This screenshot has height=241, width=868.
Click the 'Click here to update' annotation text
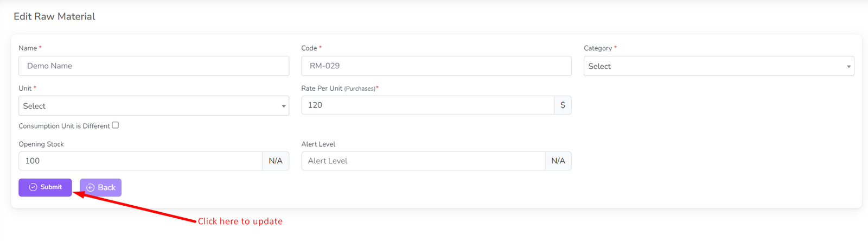tap(240, 221)
